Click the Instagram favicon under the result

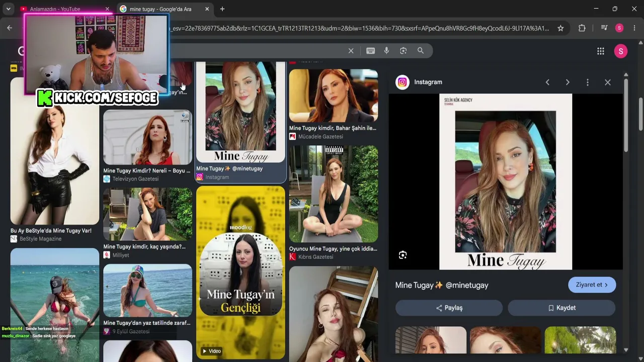[200, 177]
